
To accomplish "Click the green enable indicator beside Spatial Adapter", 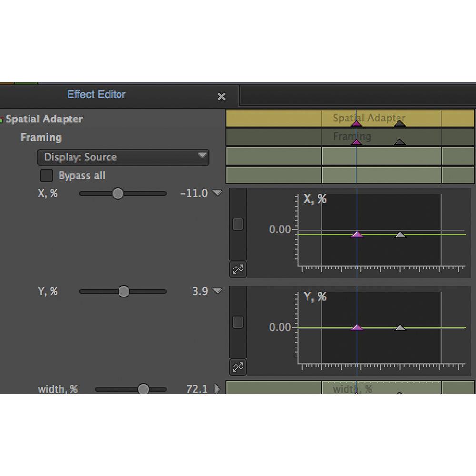I will click(2, 119).
